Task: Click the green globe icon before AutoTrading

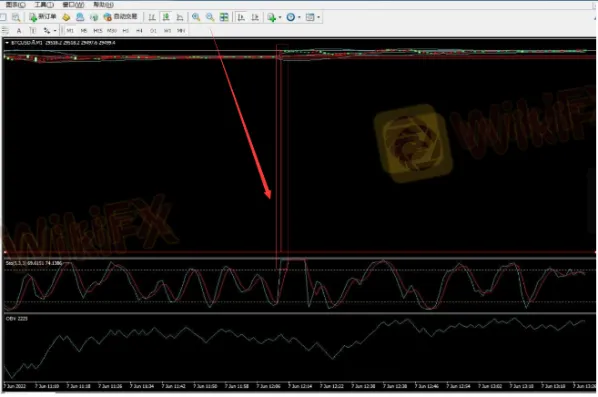Action: coord(93,17)
